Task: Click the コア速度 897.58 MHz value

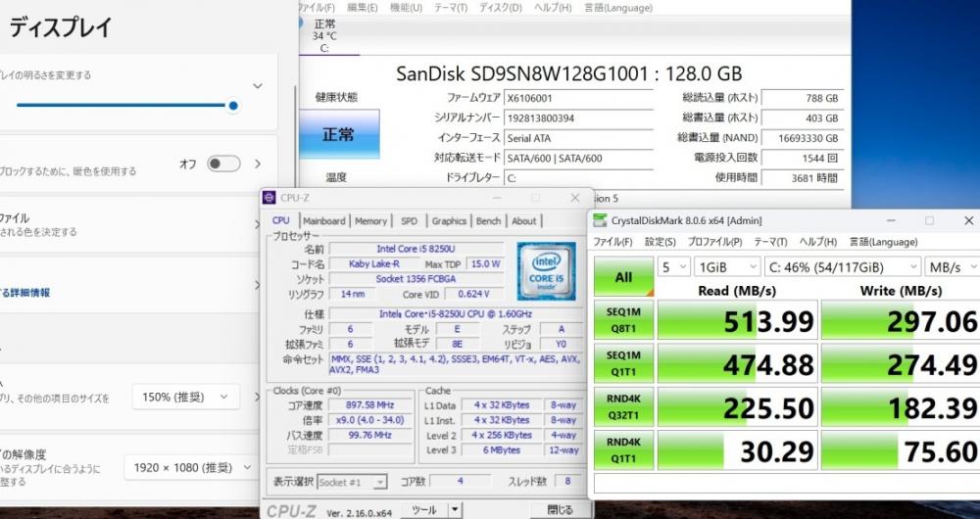Action: pos(370,405)
